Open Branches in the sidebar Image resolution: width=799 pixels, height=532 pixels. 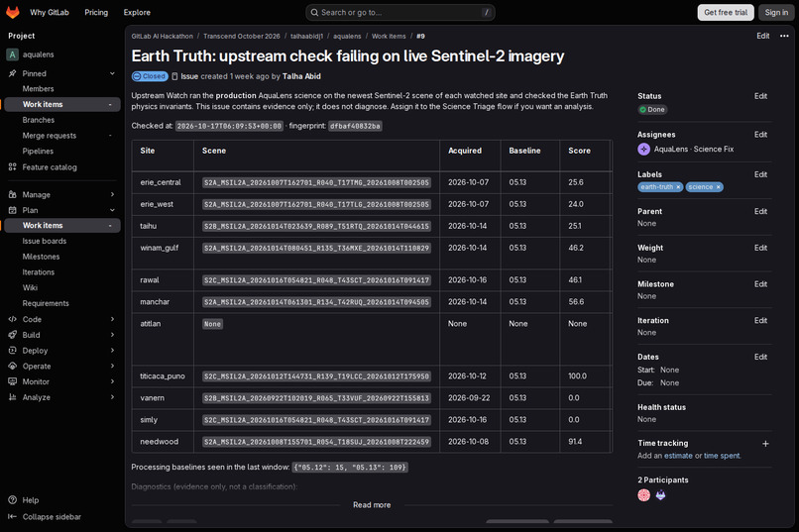click(x=39, y=120)
